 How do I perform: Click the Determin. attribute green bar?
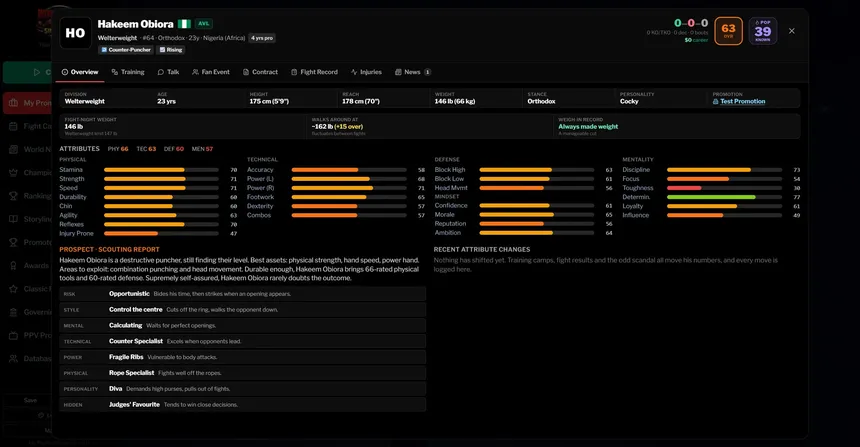click(711, 197)
